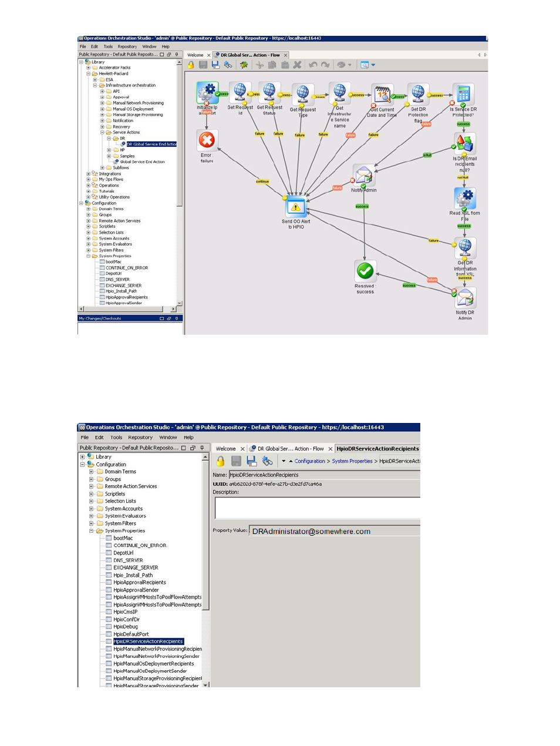Select the HpioDRServiceActionRecipients tab
This screenshot has height=746, width=560.
[377, 449]
